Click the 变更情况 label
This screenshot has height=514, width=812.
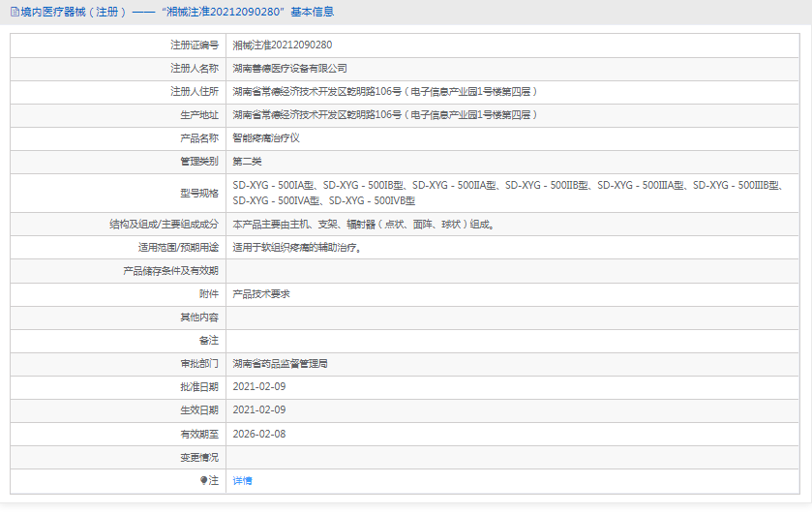click(x=199, y=458)
